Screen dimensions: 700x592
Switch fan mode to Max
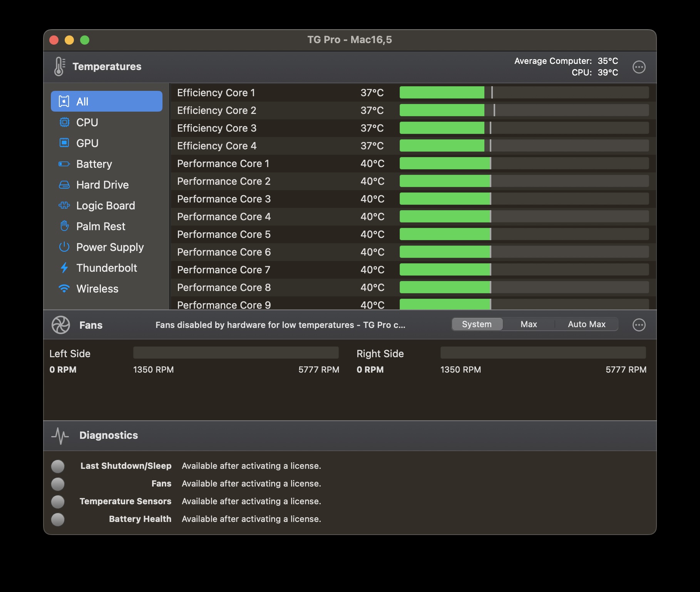coord(528,324)
